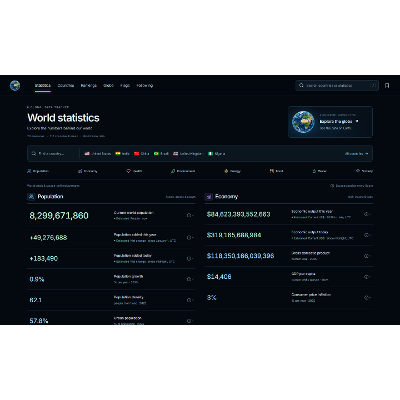This screenshot has height=400, width=400.
Task: Click the $118,350,166,039,396 GDP value
Action: [240, 256]
